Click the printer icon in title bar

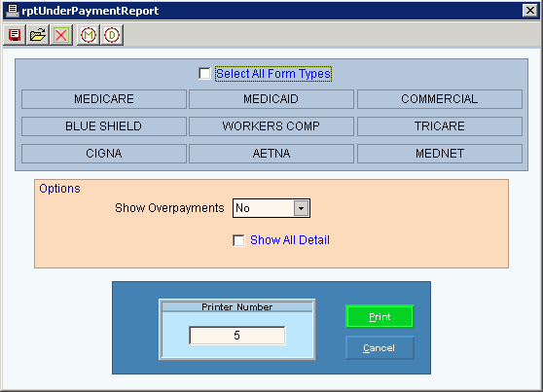pyautogui.click(x=13, y=11)
